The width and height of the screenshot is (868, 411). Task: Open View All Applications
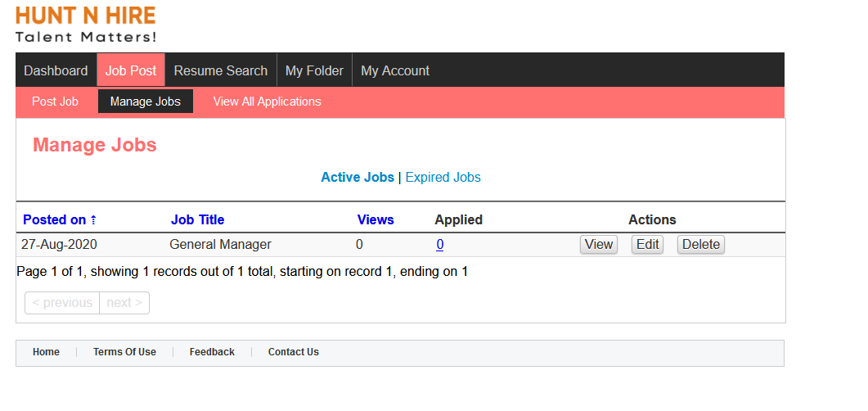coord(267,102)
